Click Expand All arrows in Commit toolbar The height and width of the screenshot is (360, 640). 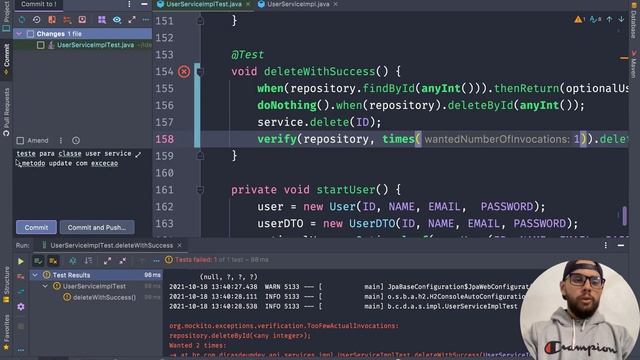coord(132,20)
